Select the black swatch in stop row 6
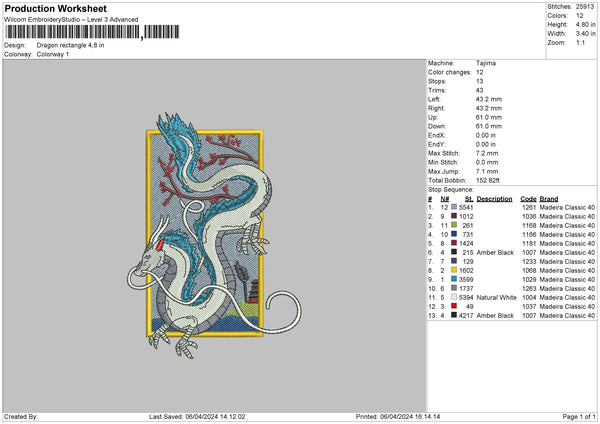 tap(454, 252)
